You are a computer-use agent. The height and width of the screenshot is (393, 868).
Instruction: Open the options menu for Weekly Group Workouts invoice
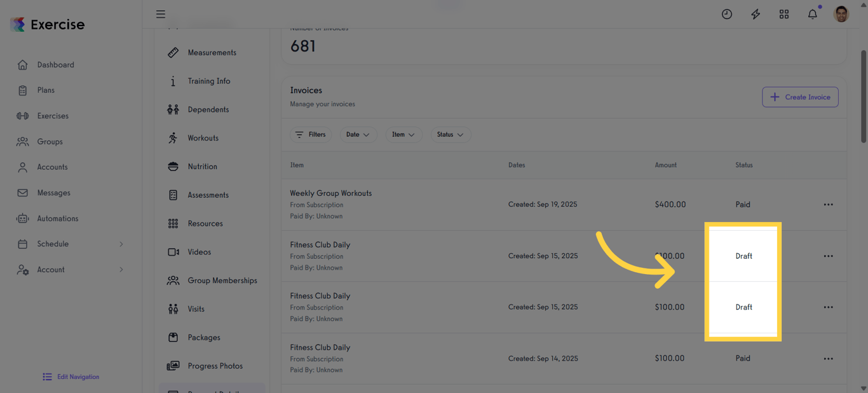(x=828, y=204)
